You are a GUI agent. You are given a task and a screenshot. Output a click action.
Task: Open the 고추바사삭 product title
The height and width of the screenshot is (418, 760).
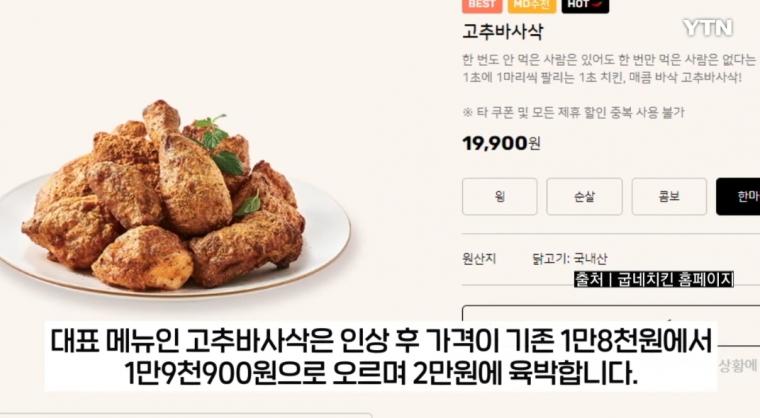pos(503,32)
